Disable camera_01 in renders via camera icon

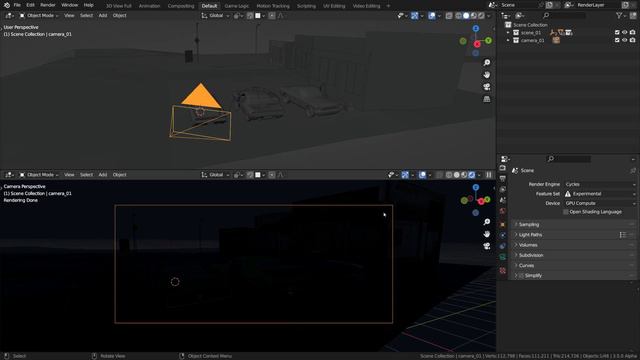coord(632,40)
